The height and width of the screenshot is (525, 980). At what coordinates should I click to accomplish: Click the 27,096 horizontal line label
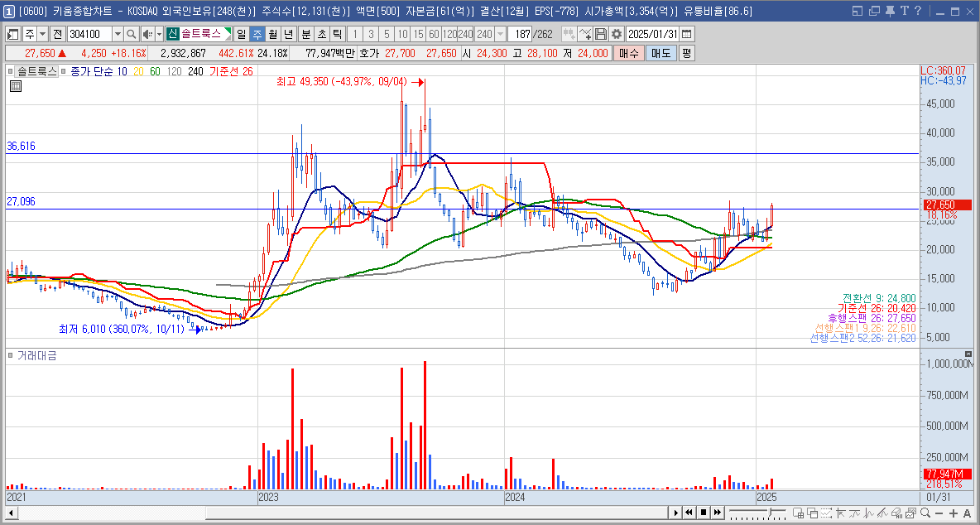pyautogui.click(x=21, y=201)
